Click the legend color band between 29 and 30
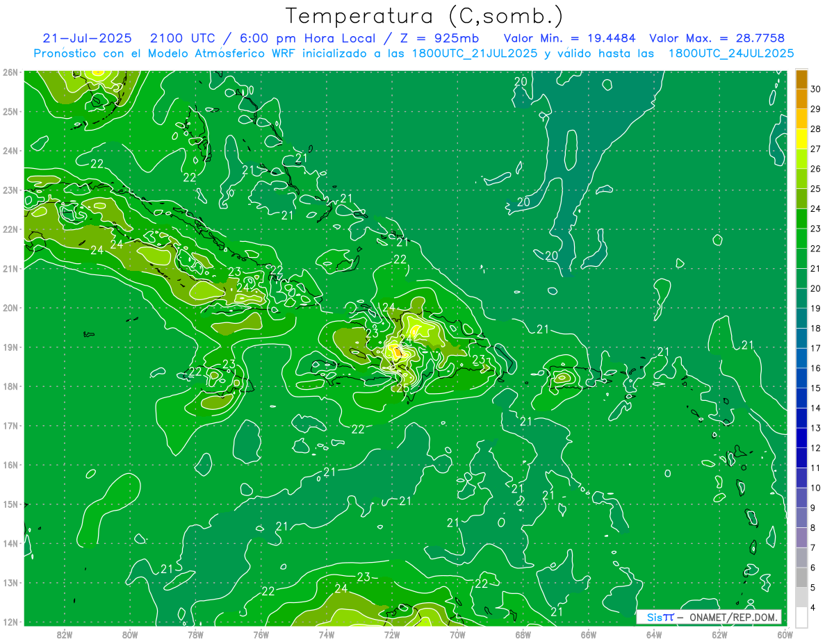Viewport: 834px width, 644px height. [801, 99]
